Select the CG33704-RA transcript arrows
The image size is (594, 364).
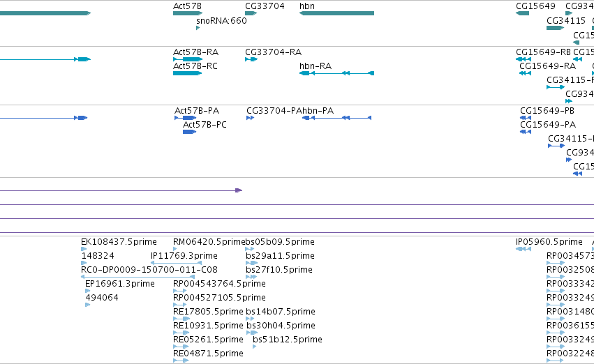251,59
